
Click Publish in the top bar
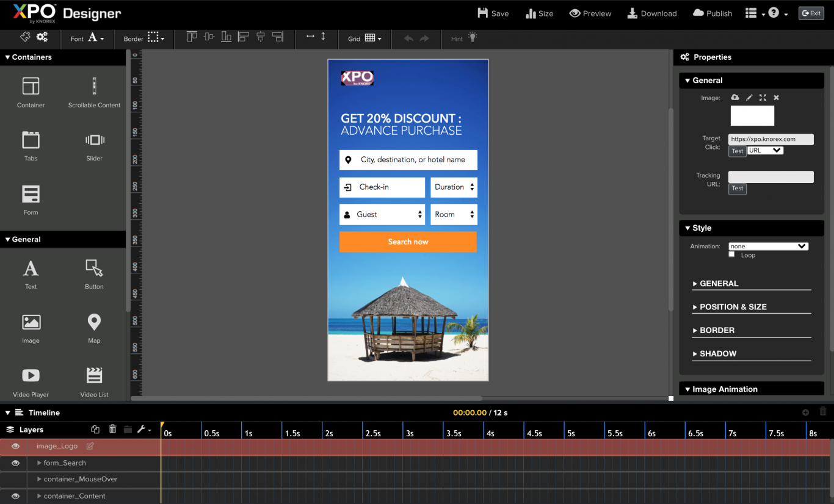click(712, 13)
